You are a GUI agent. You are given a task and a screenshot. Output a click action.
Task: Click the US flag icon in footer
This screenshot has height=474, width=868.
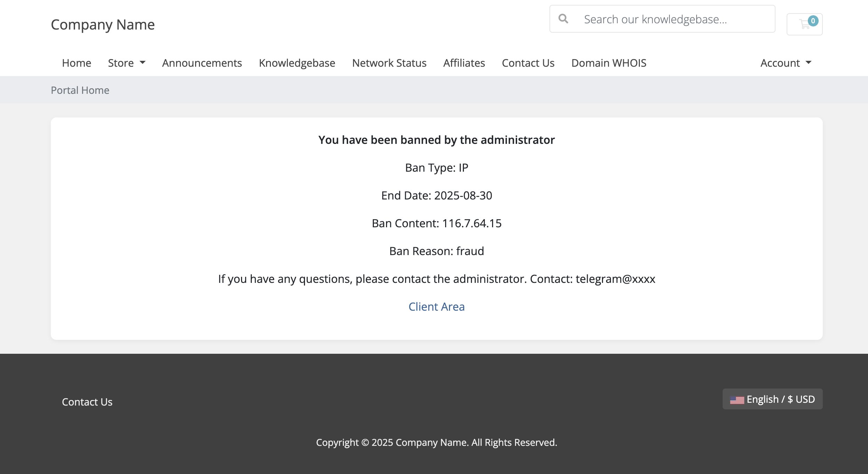[x=737, y=400]
